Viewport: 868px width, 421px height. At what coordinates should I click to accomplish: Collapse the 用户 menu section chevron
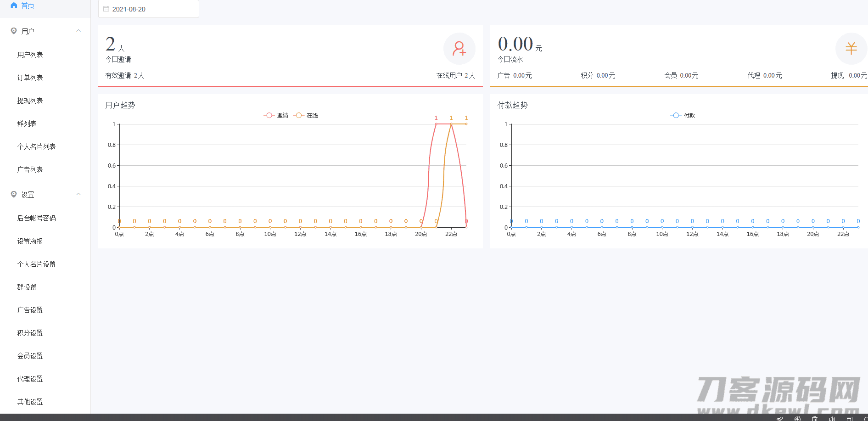78,31
